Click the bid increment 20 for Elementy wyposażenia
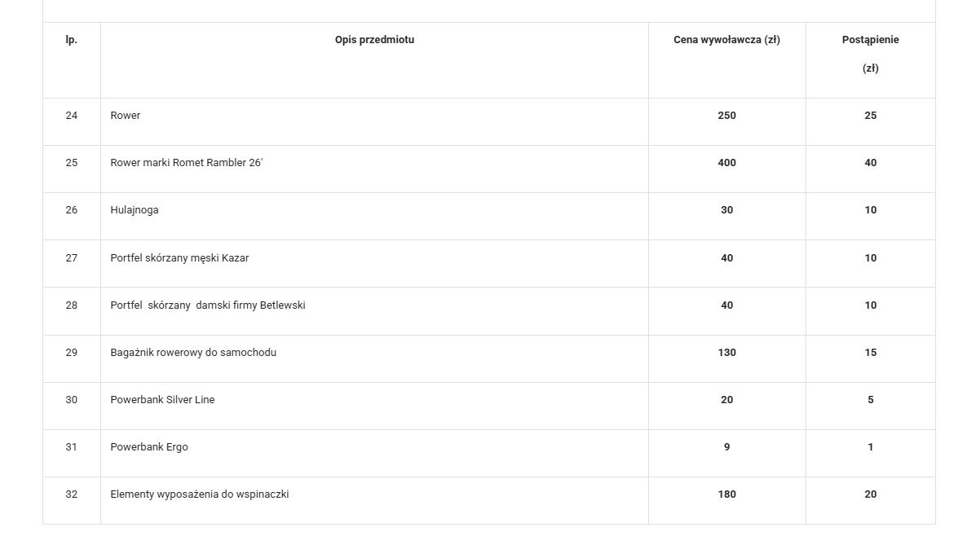The image size is (980, 536). pos(870,494)
